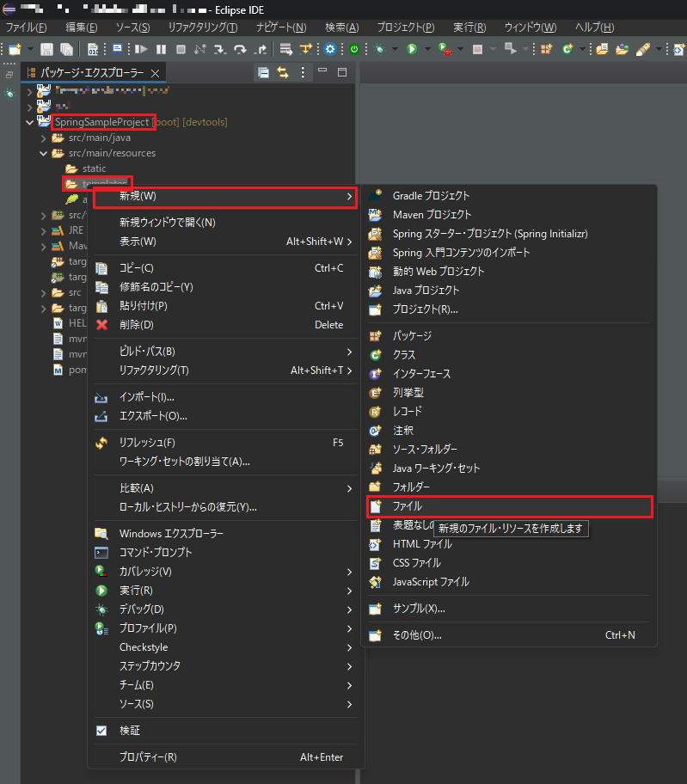Click the green power relaunch icon
The height and width of the screenshot is (784, 687).
(354, 49)
